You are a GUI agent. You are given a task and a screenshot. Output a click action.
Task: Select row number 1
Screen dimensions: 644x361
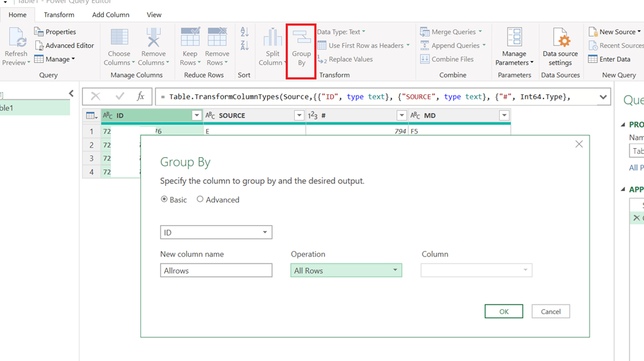92,131
